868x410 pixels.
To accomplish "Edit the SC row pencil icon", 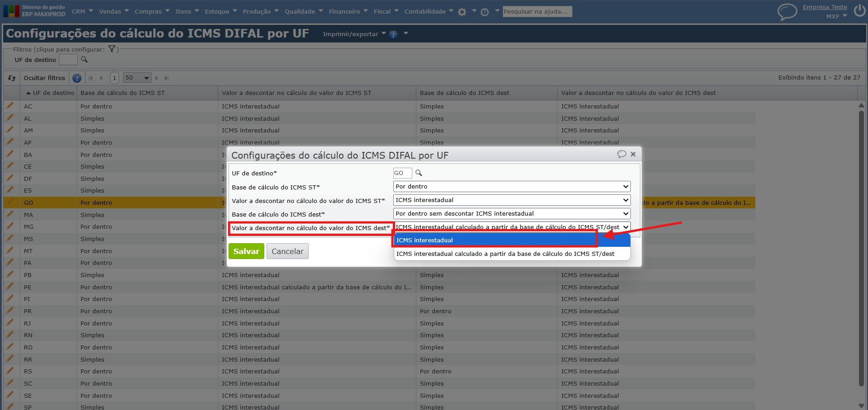I will tap(10, 382).
